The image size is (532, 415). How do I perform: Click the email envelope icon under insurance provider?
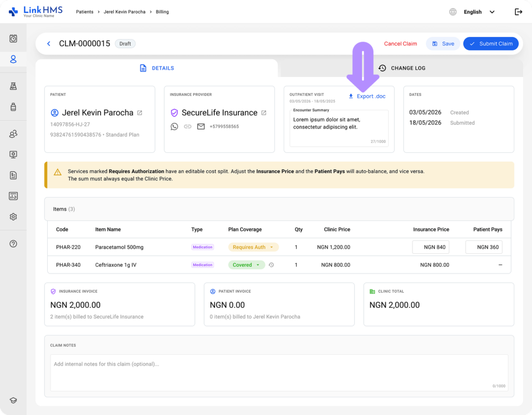pos(201,127)
